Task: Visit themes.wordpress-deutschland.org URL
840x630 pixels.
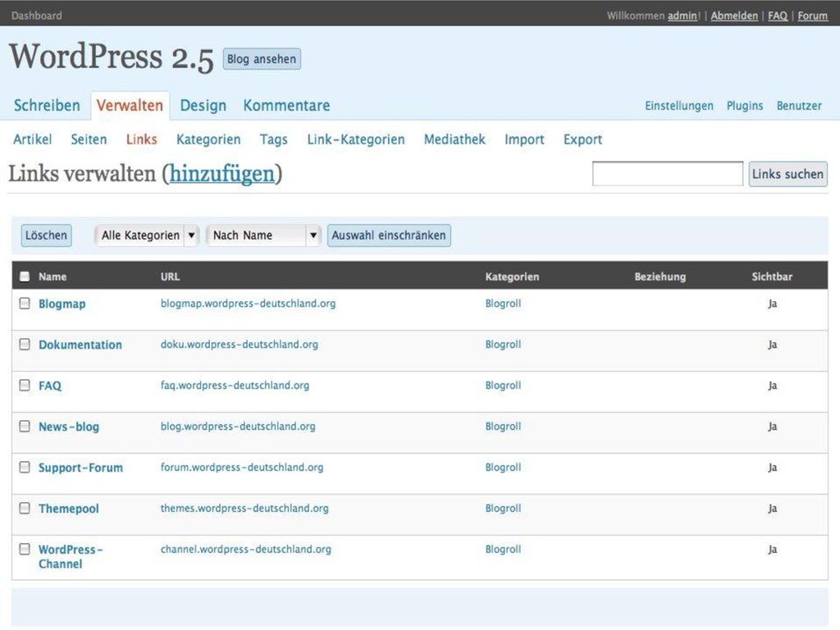Action: pyautogui.click(x=244, y=508)
